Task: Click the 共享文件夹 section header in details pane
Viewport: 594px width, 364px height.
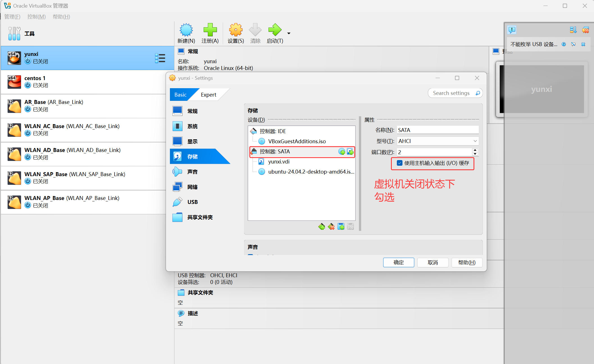Action: coord(201,293)
